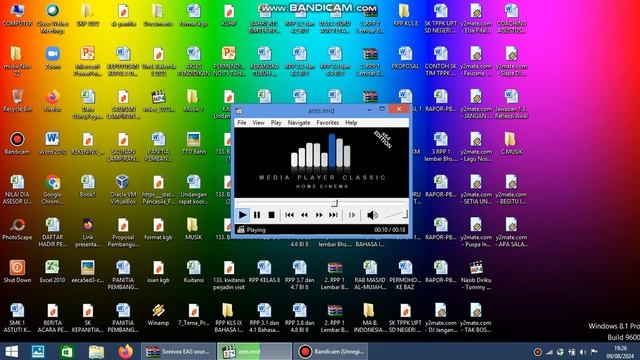
Task: Select the RAB MASJID AL-MUJAH... Excel file
Action: pos(369,275)
